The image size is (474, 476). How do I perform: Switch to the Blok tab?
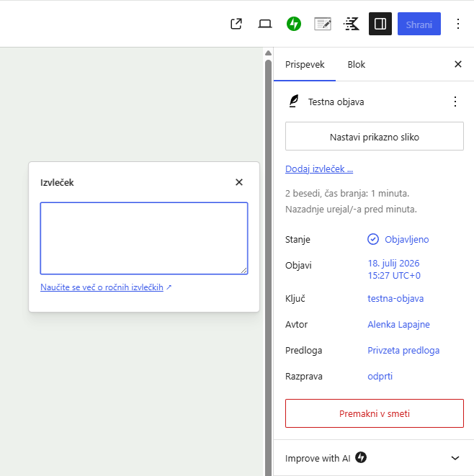click(x=356, y=65)
